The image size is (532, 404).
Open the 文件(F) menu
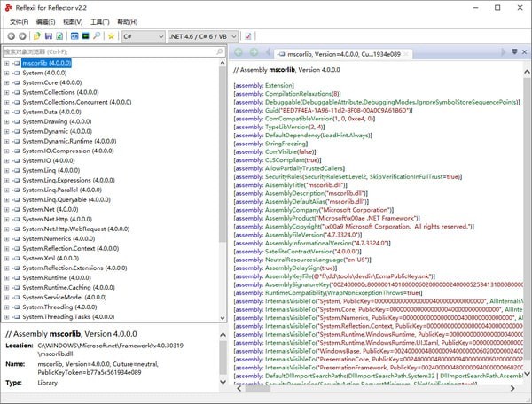(x=20, y=20)
